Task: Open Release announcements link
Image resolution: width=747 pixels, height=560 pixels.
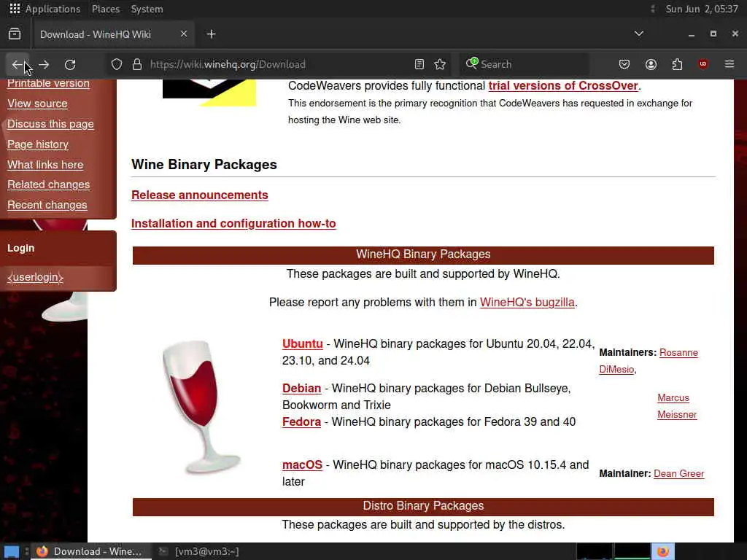Action: click(200, 195)
